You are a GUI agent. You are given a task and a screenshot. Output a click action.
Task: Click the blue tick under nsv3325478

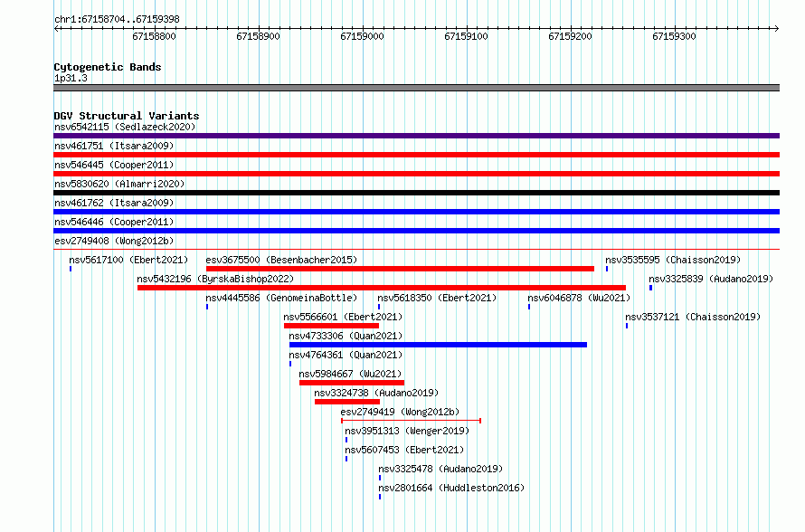coord(380,478)
